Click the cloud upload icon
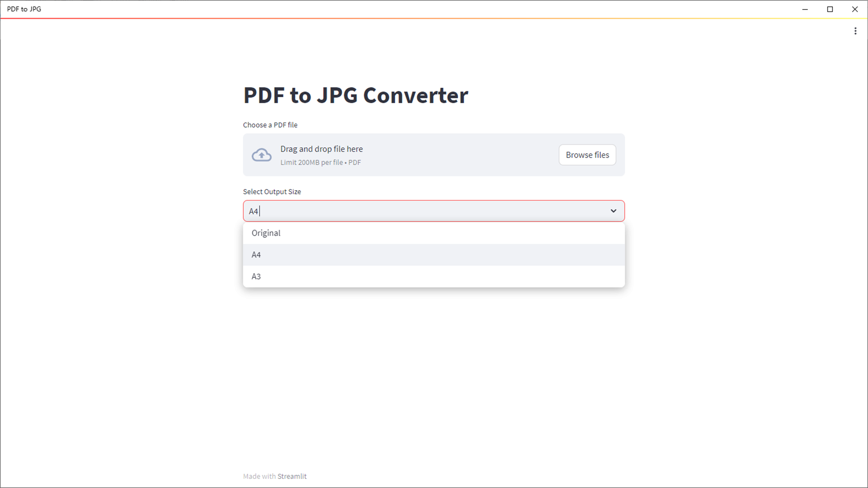The height and width of the screenshot is (488, 868). click(261, 155)
